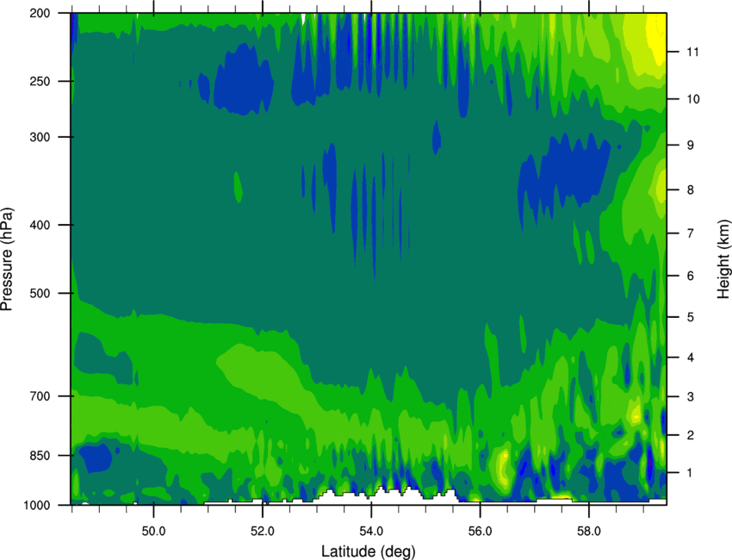Image resolution: width=732 pixels, height=560 pixels.
Task: Click the 10 km height label
Action: point(693,99)
